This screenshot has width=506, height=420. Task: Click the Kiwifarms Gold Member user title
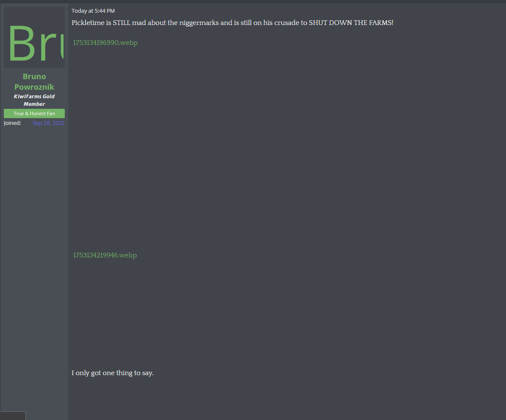pos(34,100)
